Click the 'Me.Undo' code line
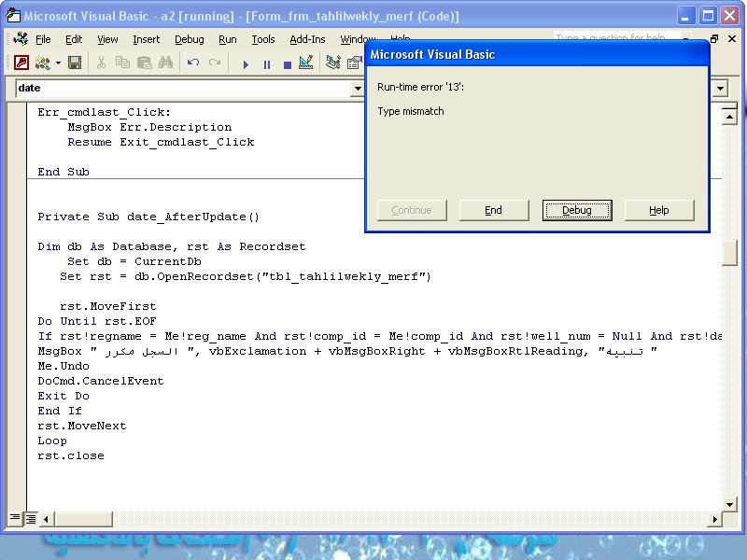The width and height of the screenshot is (747, 560). pos(63,366)
